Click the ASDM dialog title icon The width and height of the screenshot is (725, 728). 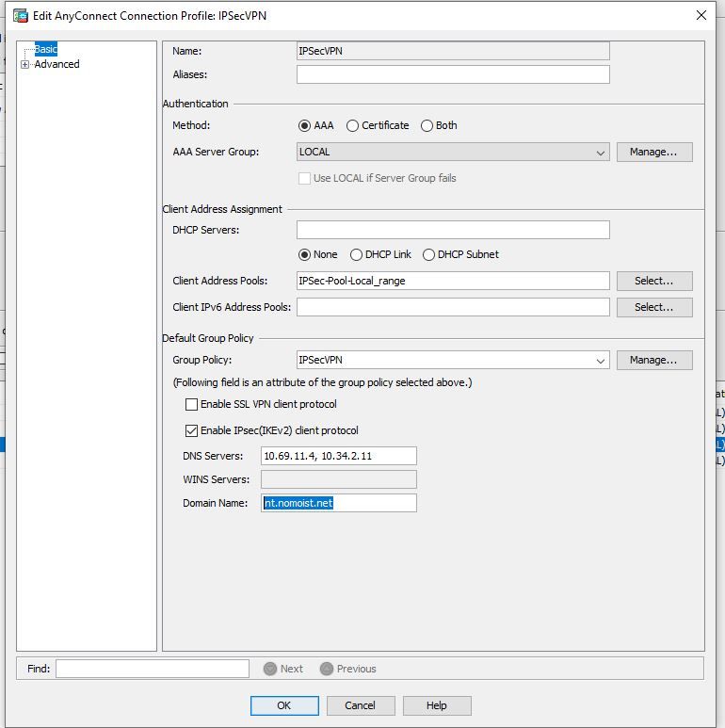tap(21, 16)
